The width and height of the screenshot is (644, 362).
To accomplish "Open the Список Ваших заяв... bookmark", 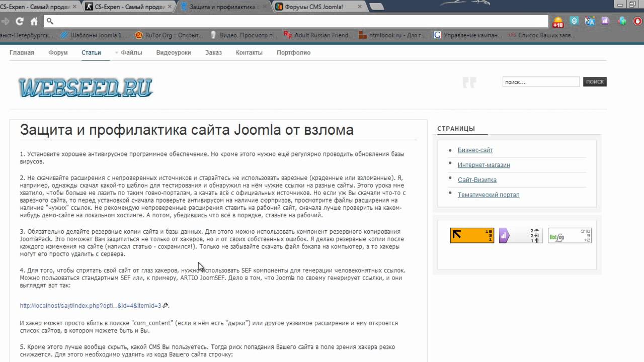I will coord(542,35).
